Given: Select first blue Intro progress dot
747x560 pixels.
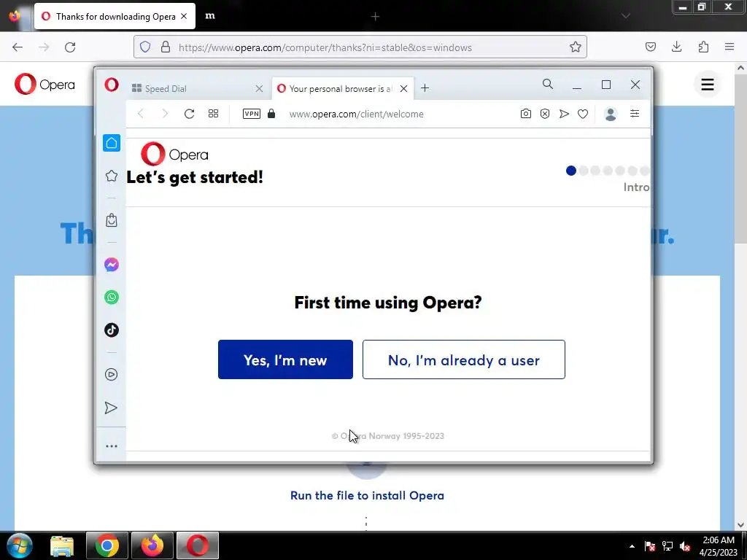Looking at the screenshot, I should click(571, 171).
